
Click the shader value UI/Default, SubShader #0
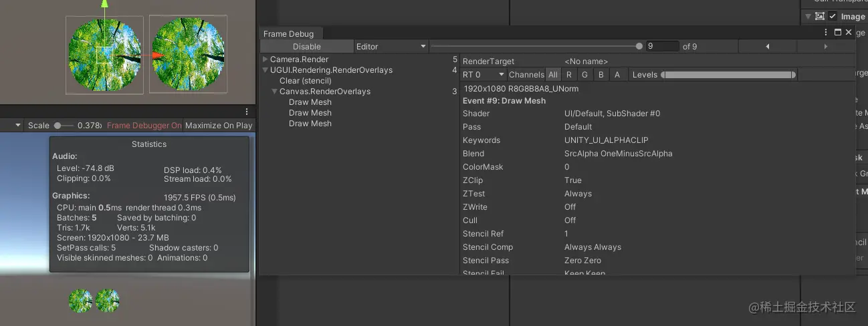coord(613,114)
